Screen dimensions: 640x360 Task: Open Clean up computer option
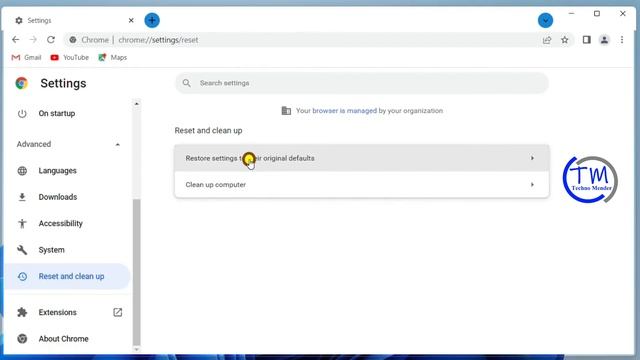pyautogui.click(x=362, y=184)
